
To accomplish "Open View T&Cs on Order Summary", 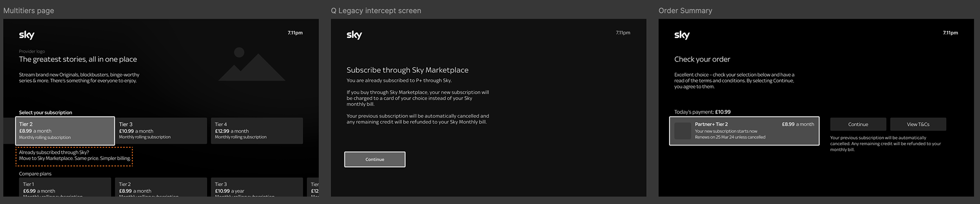I will point(918,124).
